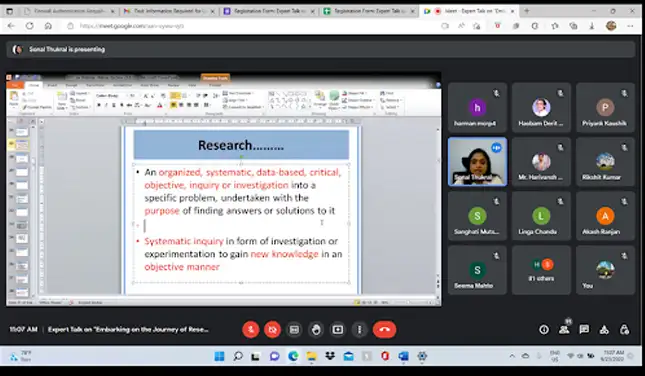This screenshot has height=376, width=645.
Task: Open Edge collections toolbar icon
Action: (x=573, y=26)
